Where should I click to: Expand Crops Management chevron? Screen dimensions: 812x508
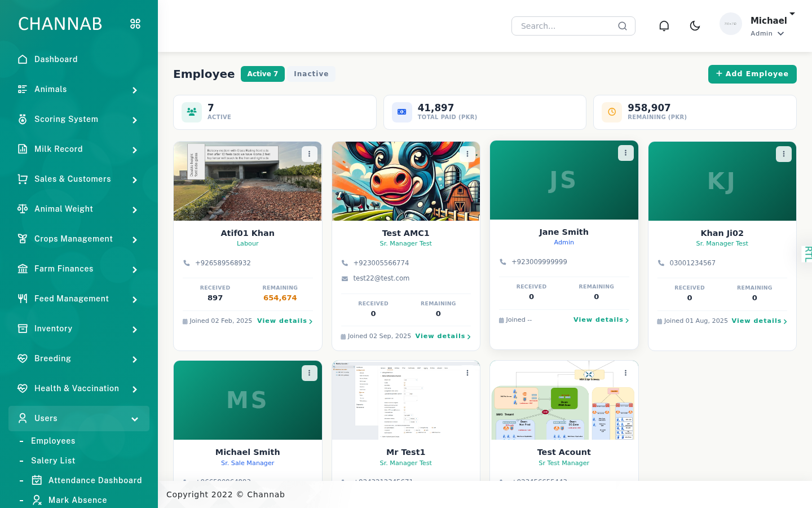pyautogui.click(x=135, y=240)
